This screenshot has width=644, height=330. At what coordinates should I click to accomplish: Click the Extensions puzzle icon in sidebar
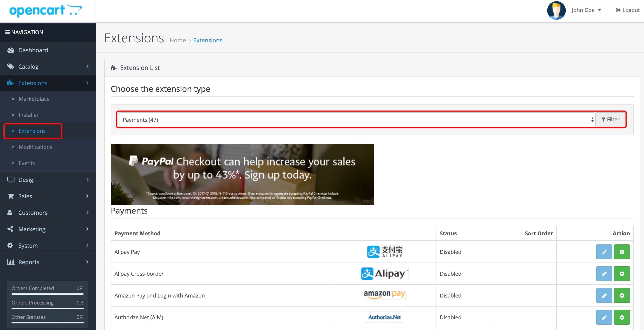pyautogui.click(x=10, y=83)
